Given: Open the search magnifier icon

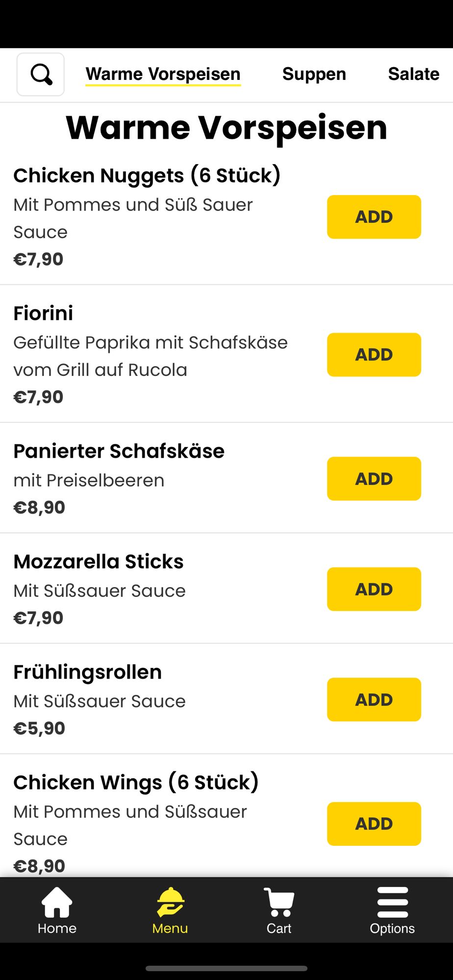Looking at the screenshot, I should 41,74.
